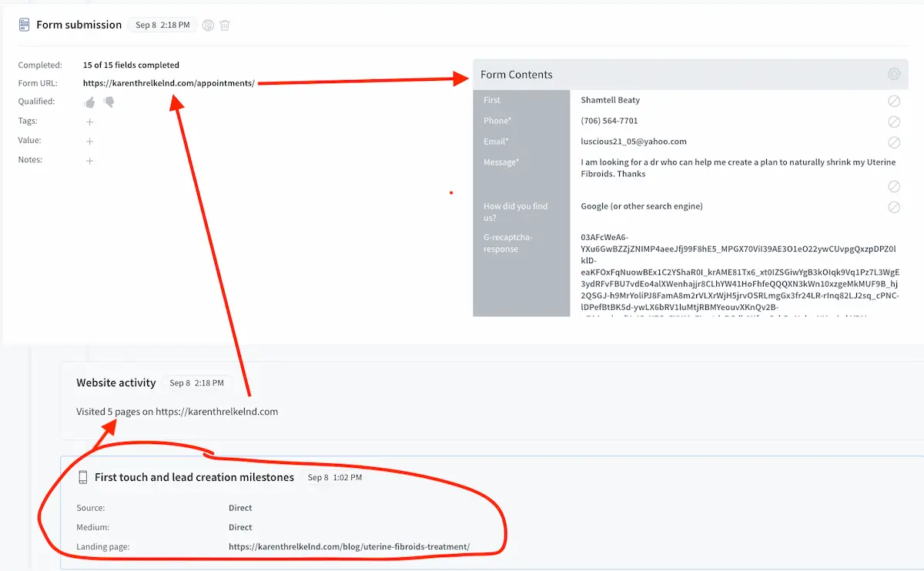Add a note using the plus button

pos(89,160)
